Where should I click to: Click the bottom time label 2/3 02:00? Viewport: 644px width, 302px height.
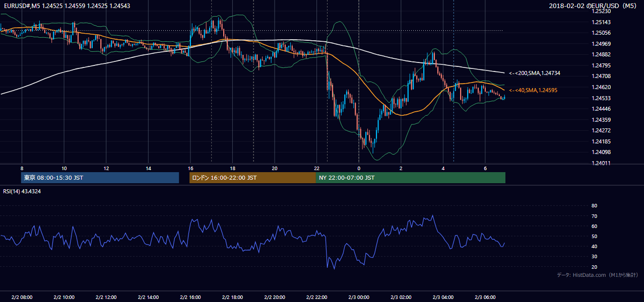[401, 297]
